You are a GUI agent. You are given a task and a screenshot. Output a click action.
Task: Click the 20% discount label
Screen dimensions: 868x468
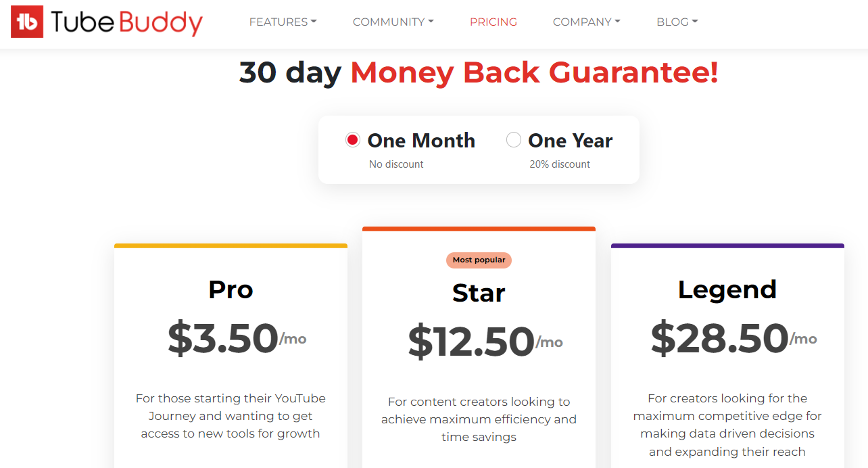coord(560,164)
